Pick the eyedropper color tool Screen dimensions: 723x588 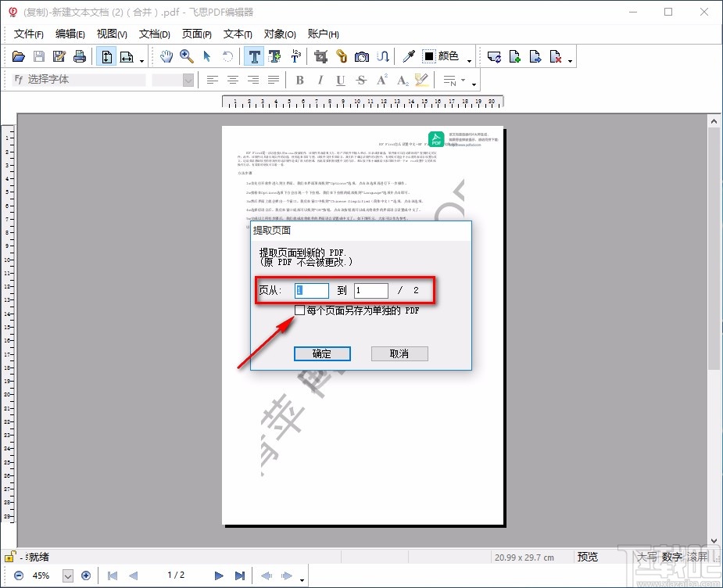point(409,57)
